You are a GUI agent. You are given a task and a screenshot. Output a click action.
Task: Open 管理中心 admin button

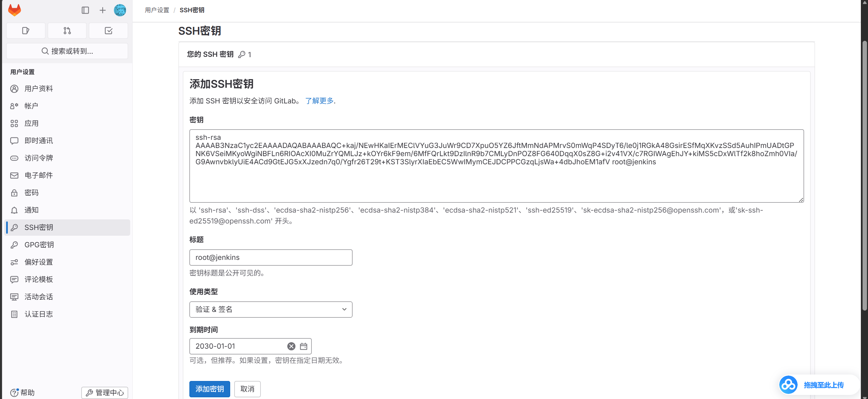105,393
